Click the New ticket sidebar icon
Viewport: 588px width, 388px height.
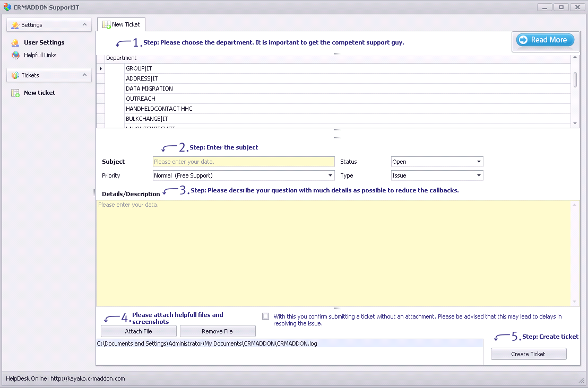coord(15,93)
